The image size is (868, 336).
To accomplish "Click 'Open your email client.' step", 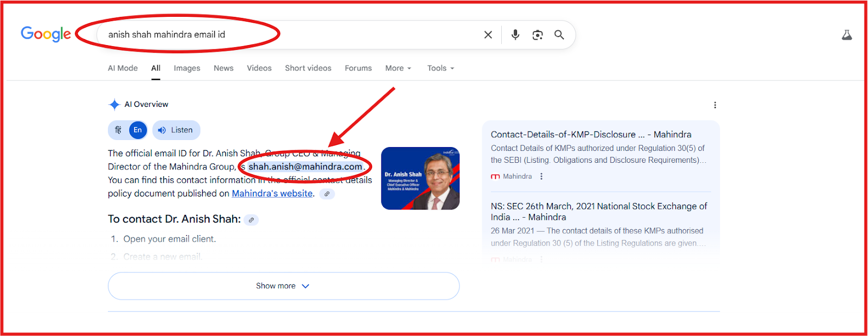I will [169, 239].
